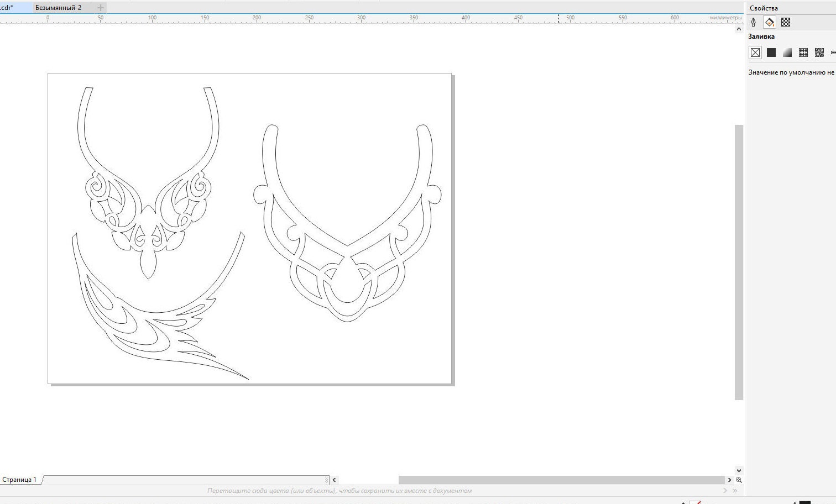Select the Fill properties icon in Свойства panel
The width and height of the screenshot is (836, 504).
coord(769,22)
